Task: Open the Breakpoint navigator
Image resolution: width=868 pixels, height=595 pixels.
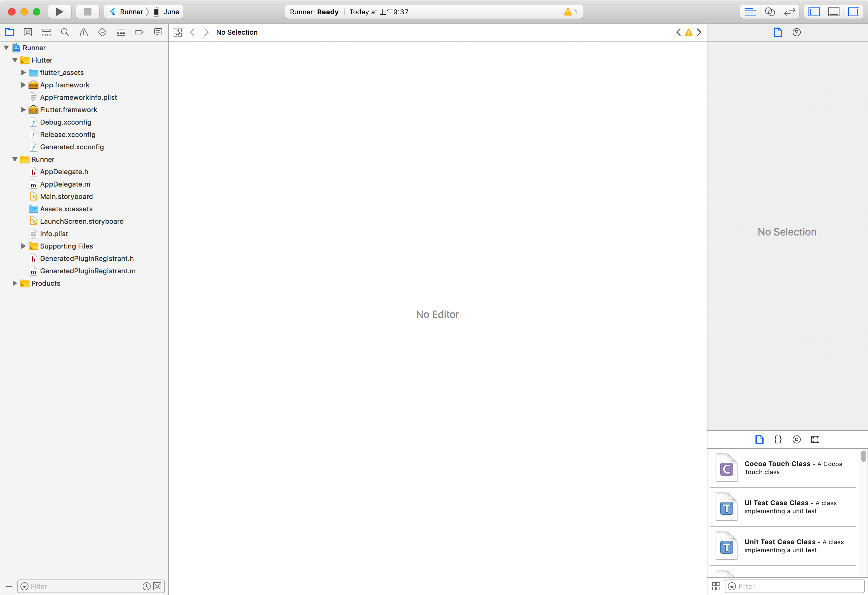Action: pyautogui.click(x=139, y=32)
